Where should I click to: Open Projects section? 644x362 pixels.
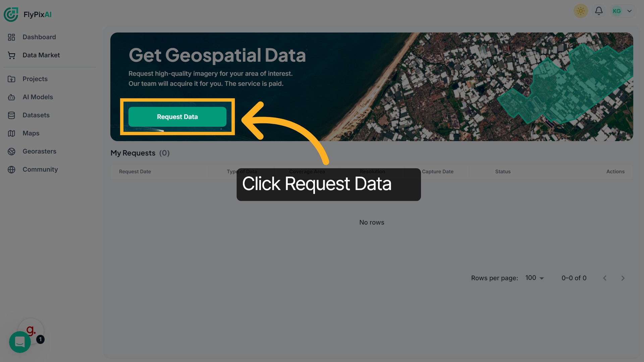point(35,79)
